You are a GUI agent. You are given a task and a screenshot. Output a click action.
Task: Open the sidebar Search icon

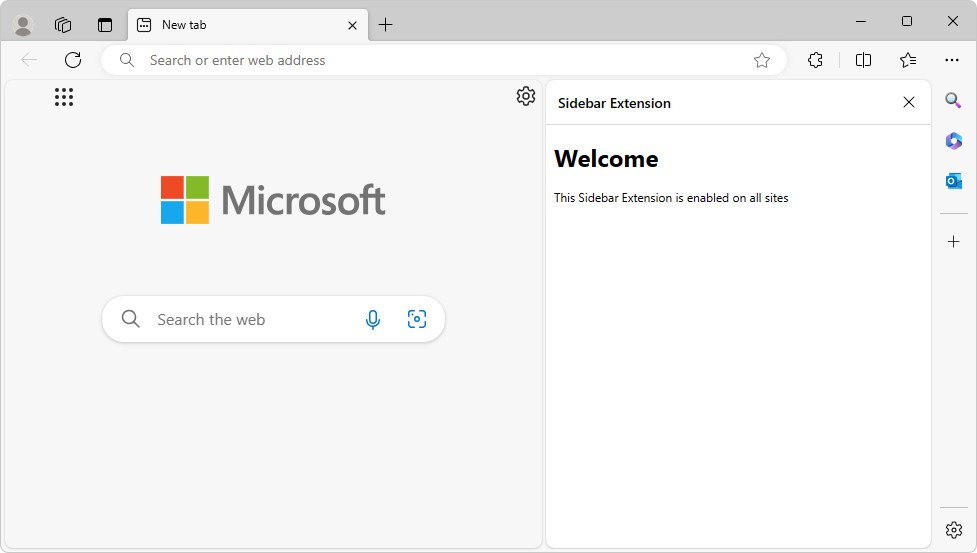pos(953,100)
